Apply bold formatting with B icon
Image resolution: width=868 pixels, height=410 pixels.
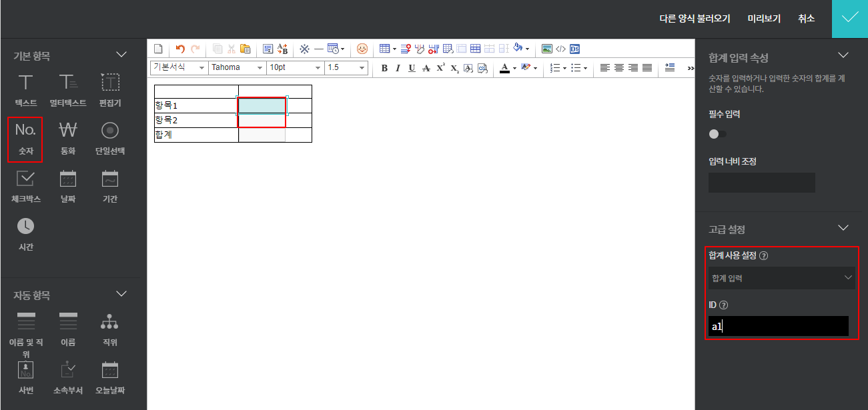tap(384, 68)
